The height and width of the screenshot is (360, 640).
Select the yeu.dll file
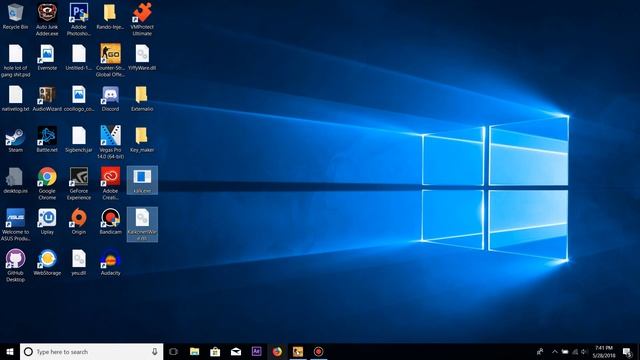78,262
